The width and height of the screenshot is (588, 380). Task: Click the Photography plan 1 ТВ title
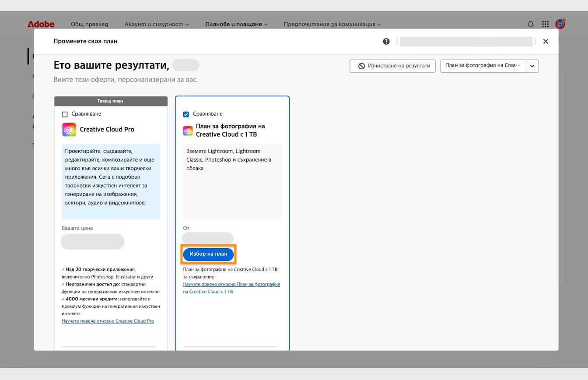[230, 130]
